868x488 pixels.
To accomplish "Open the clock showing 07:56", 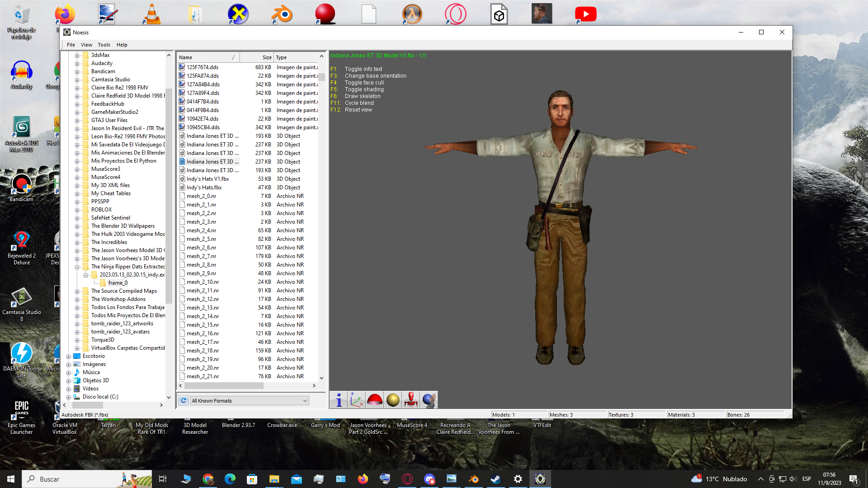I will 829,479.
